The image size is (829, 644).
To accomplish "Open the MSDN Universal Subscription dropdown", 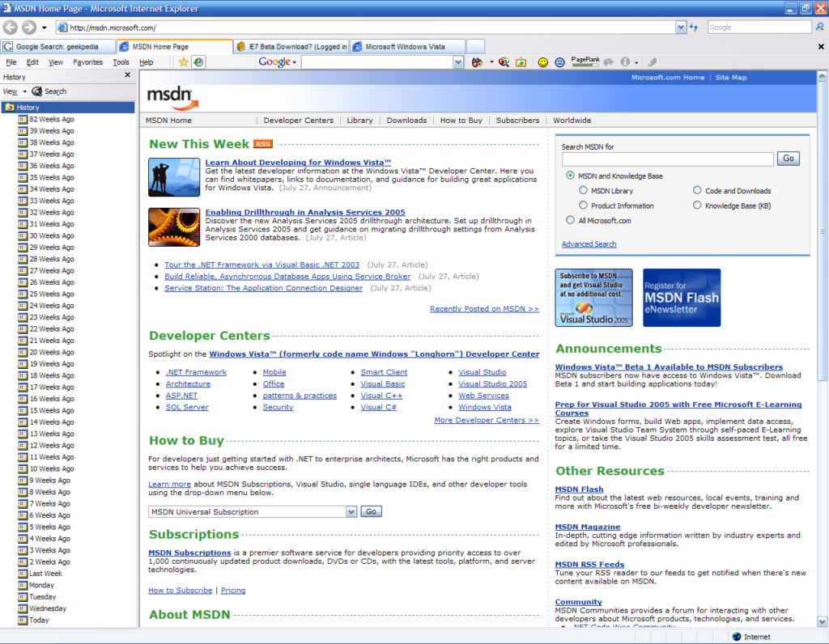I will [351, 511].
